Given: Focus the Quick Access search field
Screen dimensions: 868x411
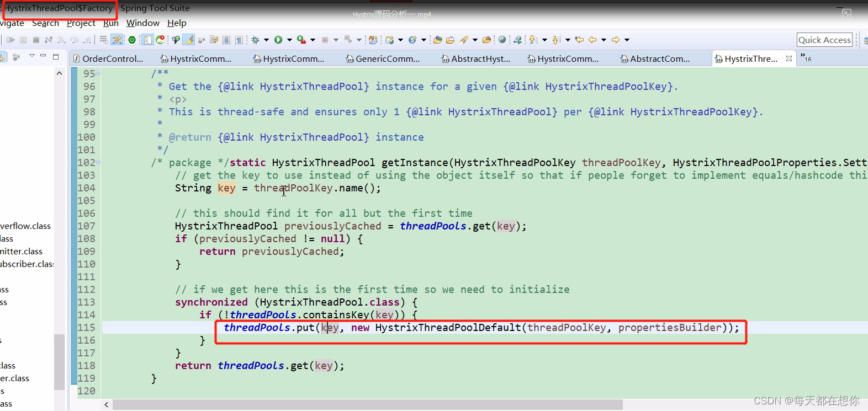Looking at the screenshot, I should click(x=824, y=40).
